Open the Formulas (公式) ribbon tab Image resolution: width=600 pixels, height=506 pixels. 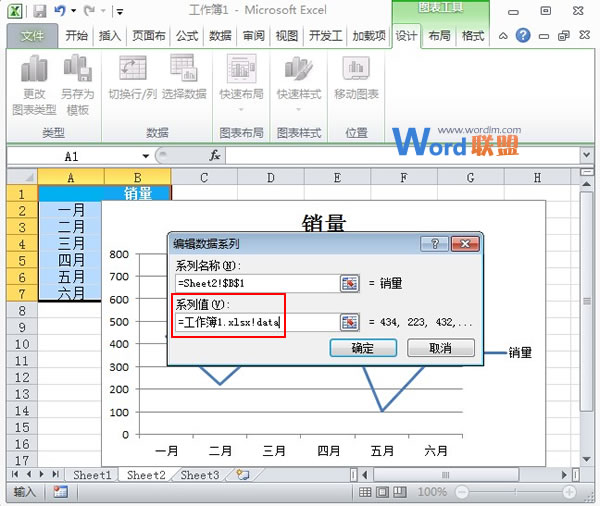tap(187, 36)
